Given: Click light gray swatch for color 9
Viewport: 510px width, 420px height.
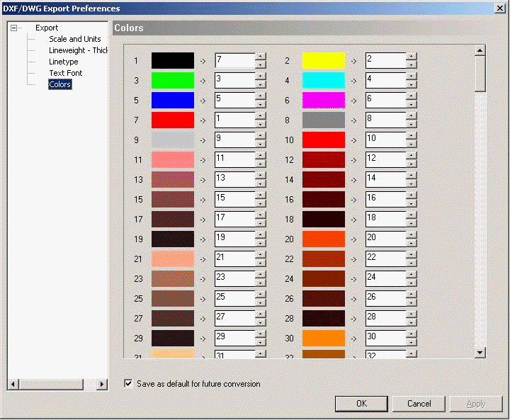Looking at the screenshot, I should pos(173,140).
